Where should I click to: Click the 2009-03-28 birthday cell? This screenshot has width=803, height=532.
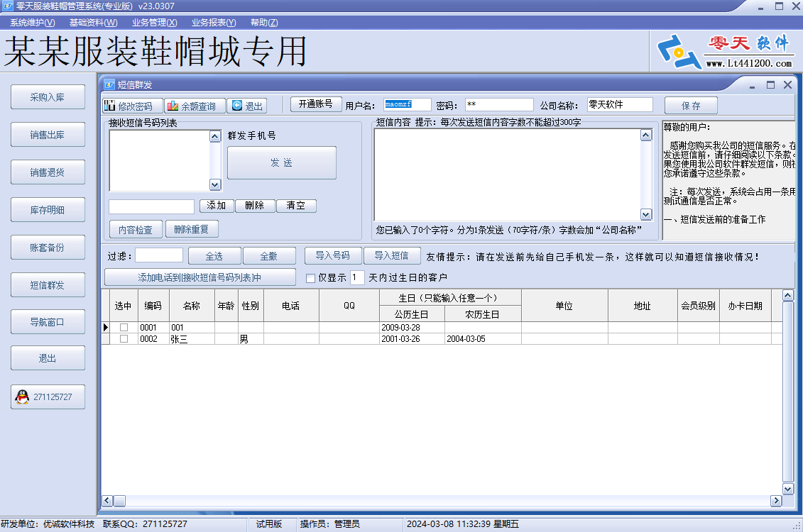tap(413, 328)
